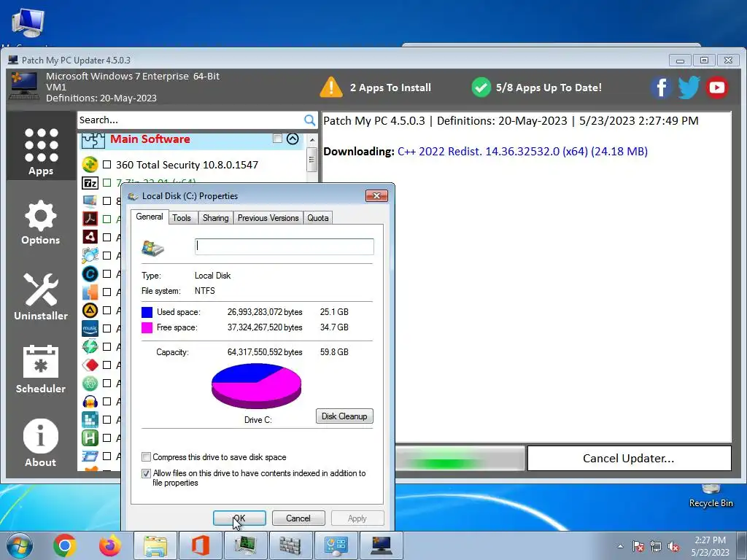
Task: Click the magenta Free space color swatch
Action: pos(147,327)
